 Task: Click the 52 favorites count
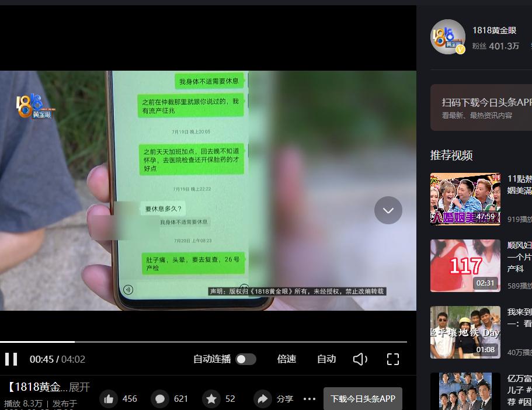[x=230, y=399]
